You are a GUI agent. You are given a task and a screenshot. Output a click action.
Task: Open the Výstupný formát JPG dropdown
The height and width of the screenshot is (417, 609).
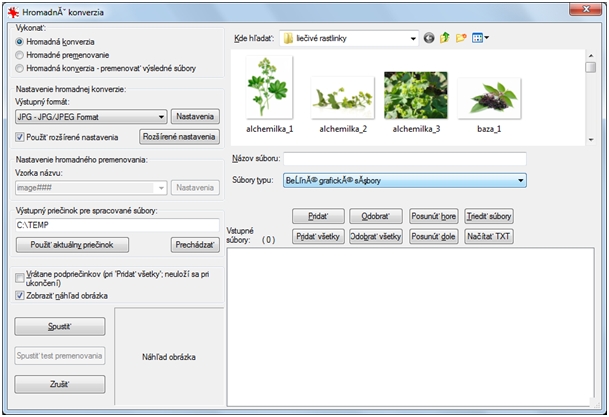coord(91,117)
